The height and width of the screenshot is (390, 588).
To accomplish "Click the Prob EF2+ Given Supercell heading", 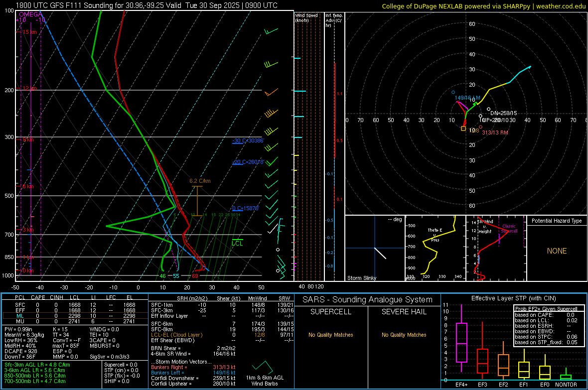I will (x=546, y=309).
